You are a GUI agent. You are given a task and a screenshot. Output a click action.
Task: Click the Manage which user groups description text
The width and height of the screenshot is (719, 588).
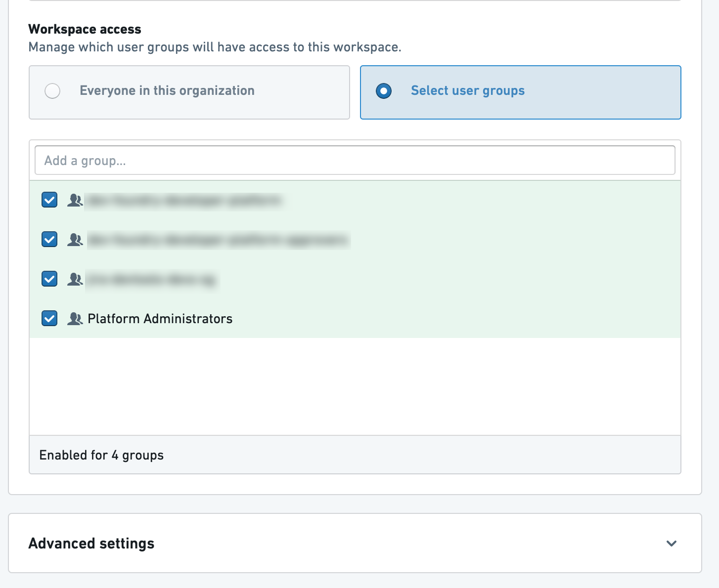pos(215,47)
